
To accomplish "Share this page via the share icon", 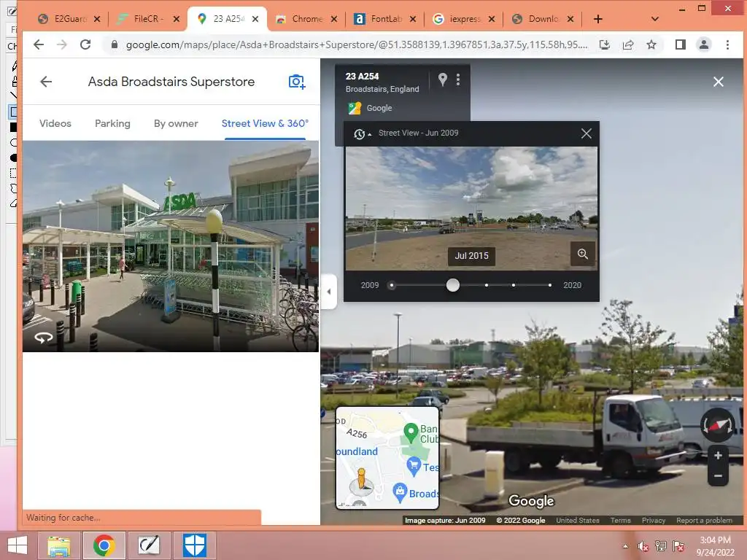I will point(628,44).
